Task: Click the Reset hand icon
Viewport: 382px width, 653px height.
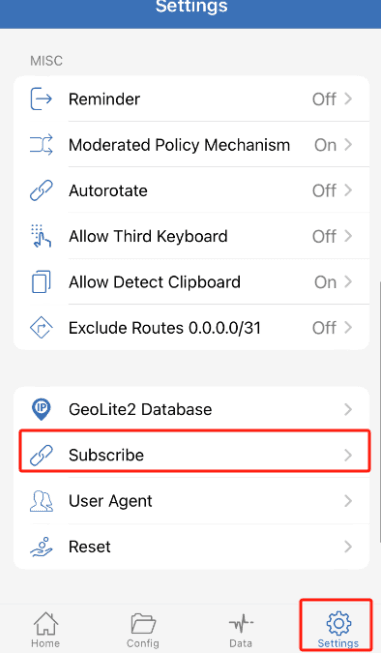Action: 41,546
